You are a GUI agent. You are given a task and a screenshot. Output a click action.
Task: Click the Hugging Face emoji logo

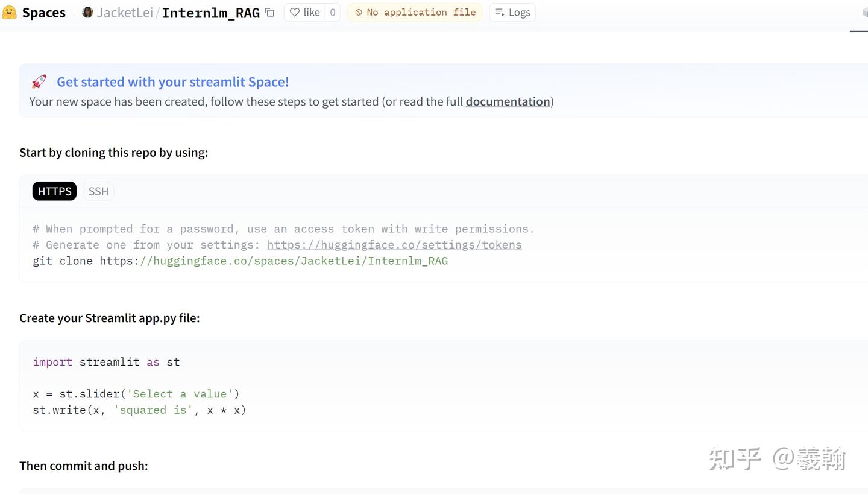click(x=9, y=11)
